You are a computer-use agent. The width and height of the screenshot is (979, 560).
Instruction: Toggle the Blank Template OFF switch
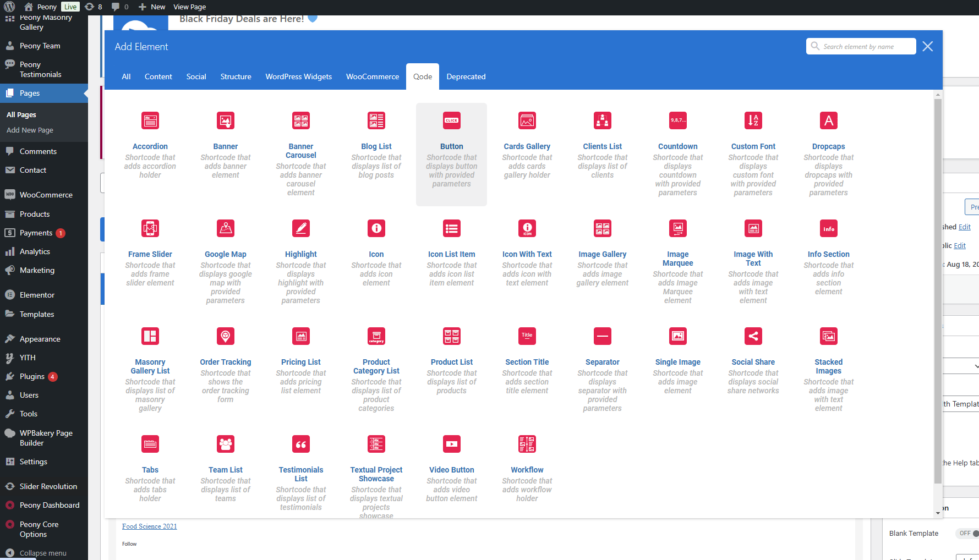pos(968,533)
